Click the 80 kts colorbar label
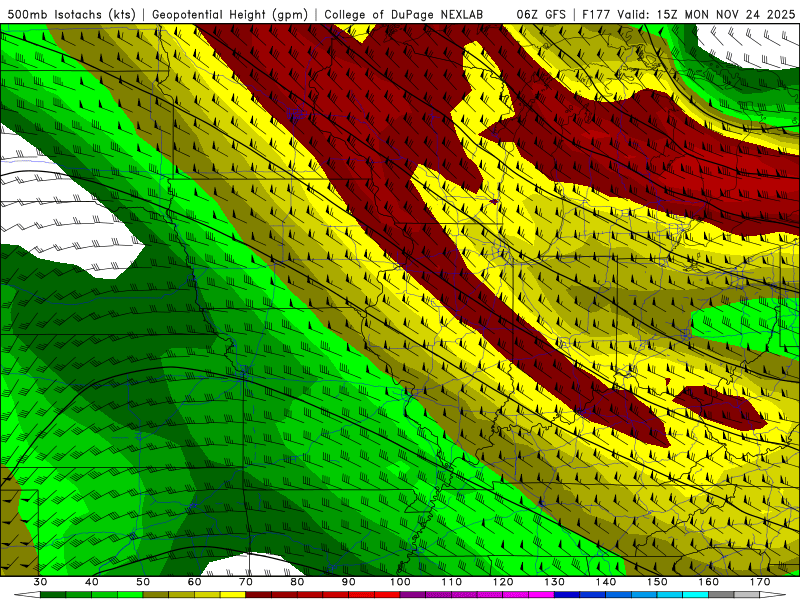 pos(297,582)
